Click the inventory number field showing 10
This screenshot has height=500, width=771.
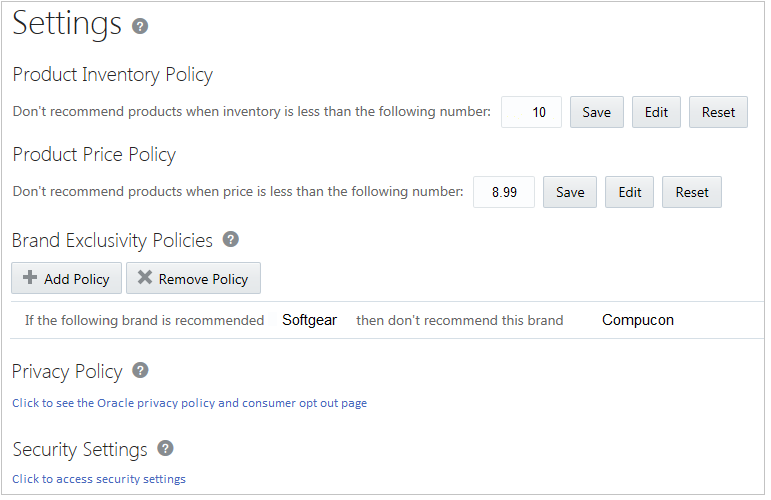click(x=531, y=112)
